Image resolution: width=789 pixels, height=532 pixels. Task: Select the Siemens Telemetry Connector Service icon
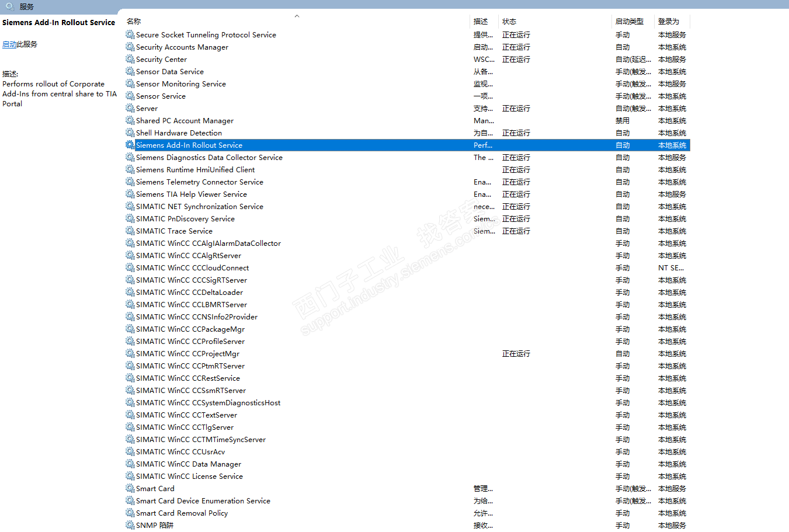click(130, 182)
